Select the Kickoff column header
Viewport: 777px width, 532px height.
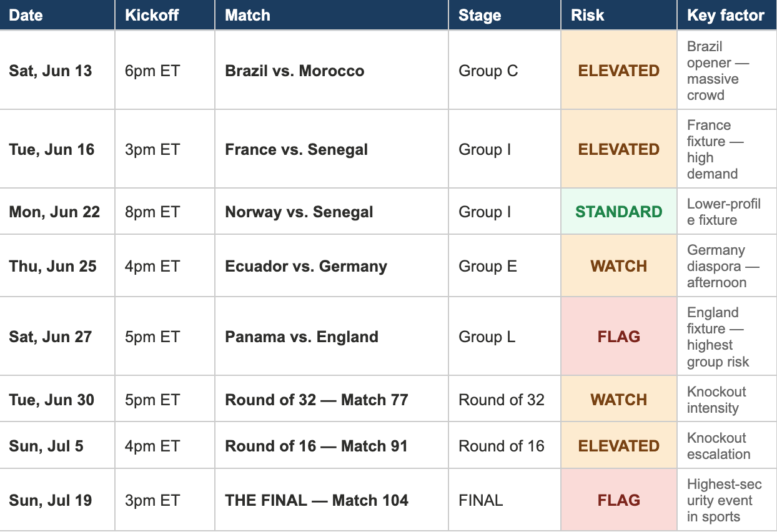point(165,15)
